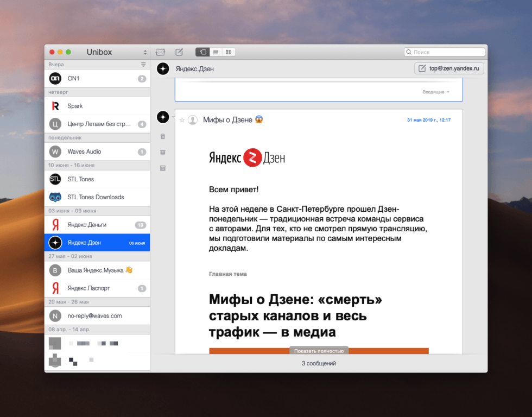
Task: Delete the message with the trash icon
Action: coord(163,136)
